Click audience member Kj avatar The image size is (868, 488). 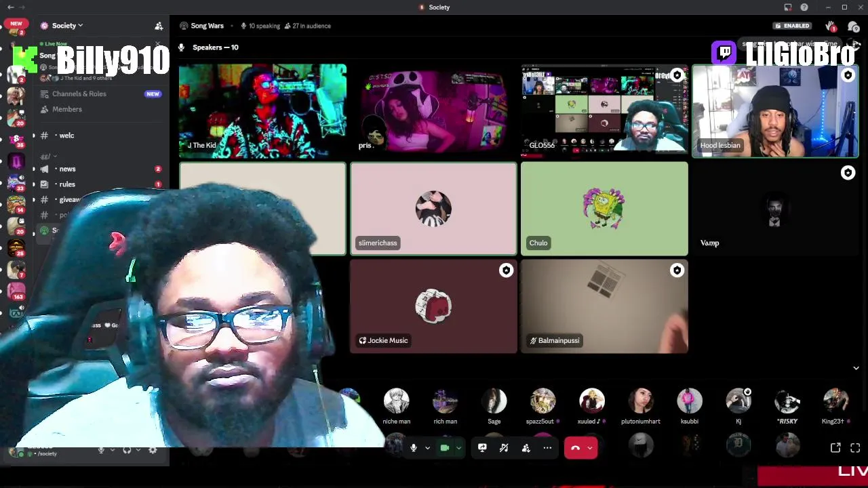(738, 401)
